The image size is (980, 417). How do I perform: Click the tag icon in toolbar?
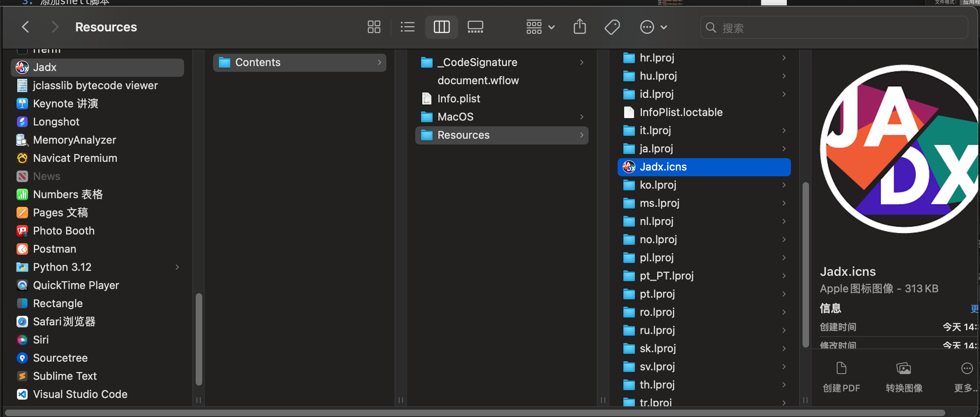612,27
